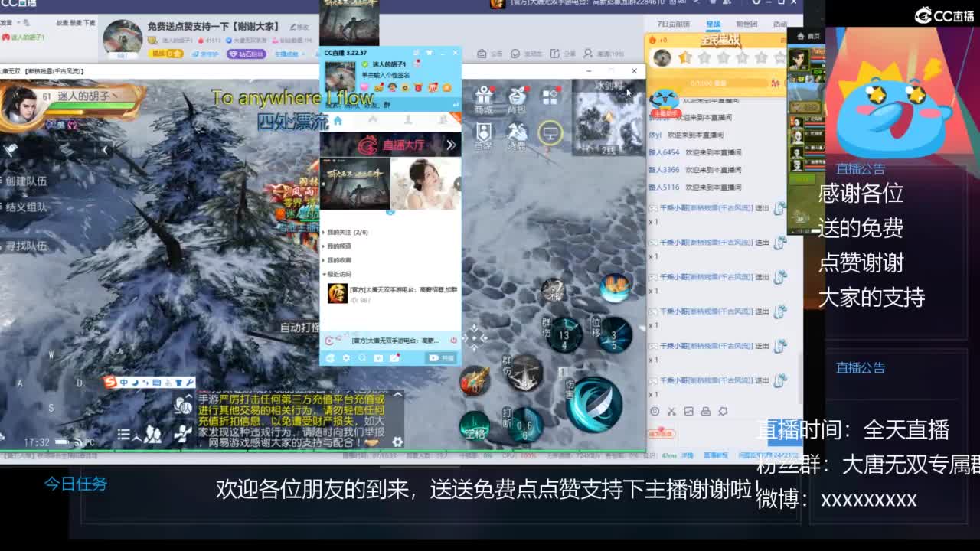Click the Sogou S input method icon
This screenshot has height=551, width=980.
click(111, 382)
